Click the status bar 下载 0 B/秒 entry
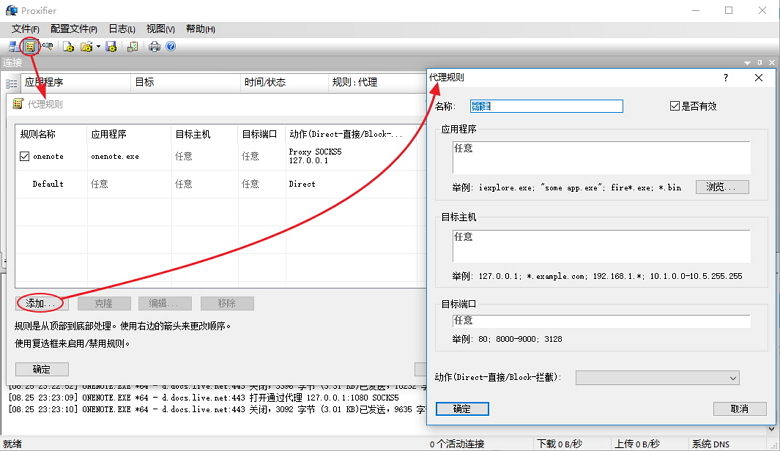Screen dimensions: 780x451 tap(559, 444)
